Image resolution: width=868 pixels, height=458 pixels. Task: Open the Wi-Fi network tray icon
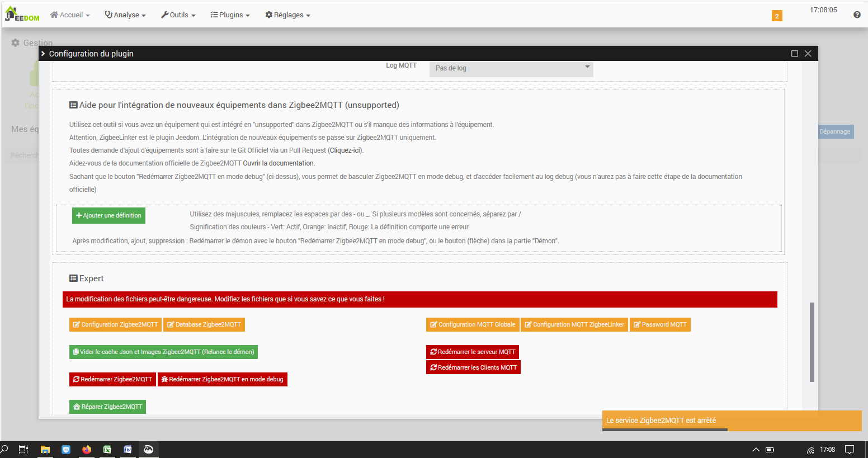810,450
